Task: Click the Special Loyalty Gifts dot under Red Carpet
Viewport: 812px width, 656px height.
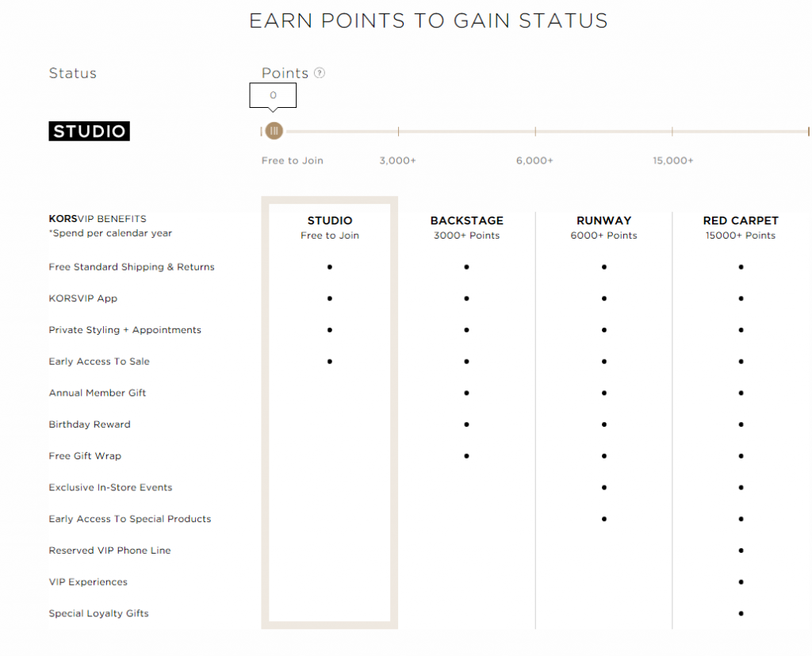Action: pos(741,613)
